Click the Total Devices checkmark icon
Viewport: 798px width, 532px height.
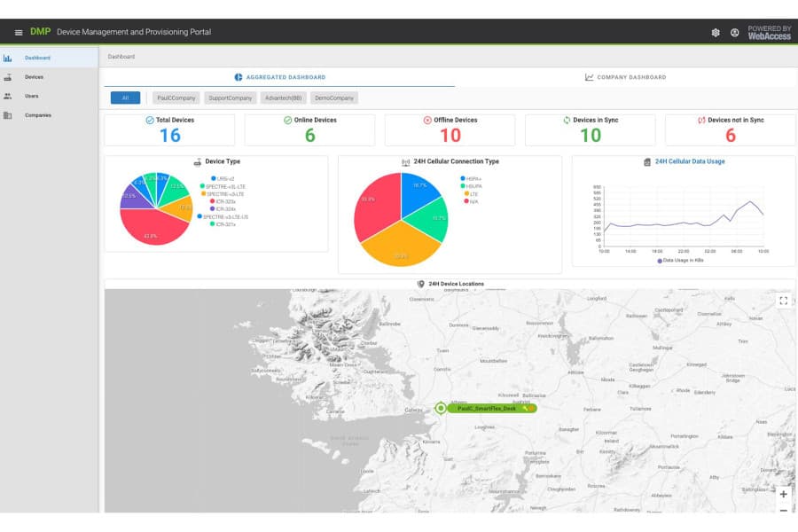point(150,121)
